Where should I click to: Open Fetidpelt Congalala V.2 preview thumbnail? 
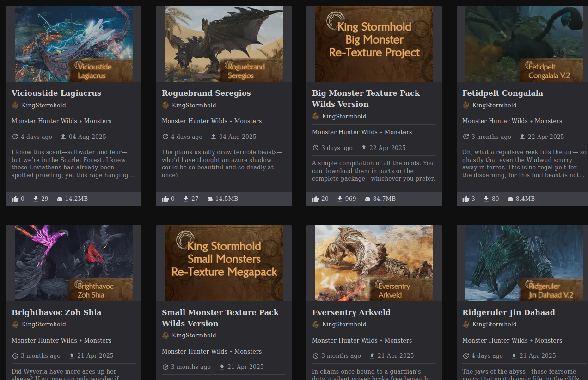(x=524, y=44)
